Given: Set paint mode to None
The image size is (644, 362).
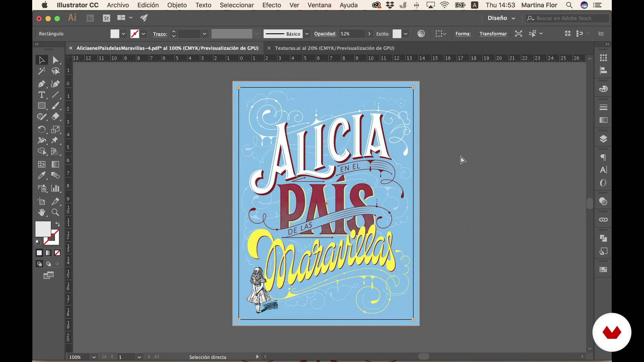Looking at the screenshot, I should [57, 253].
